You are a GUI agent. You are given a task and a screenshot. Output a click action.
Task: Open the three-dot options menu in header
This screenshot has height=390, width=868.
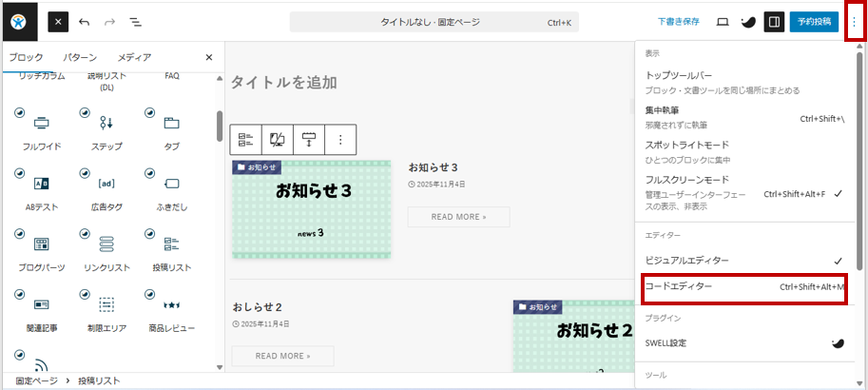(853, 21)
